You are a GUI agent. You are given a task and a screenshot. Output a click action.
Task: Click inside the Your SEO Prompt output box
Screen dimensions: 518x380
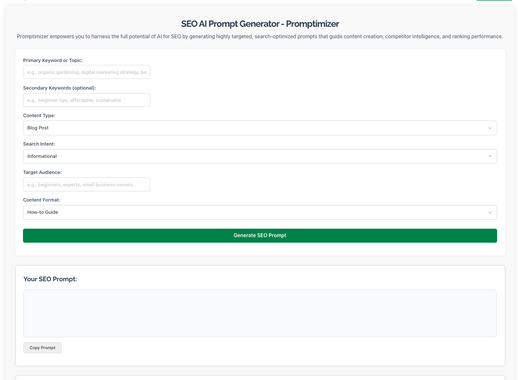260,313
